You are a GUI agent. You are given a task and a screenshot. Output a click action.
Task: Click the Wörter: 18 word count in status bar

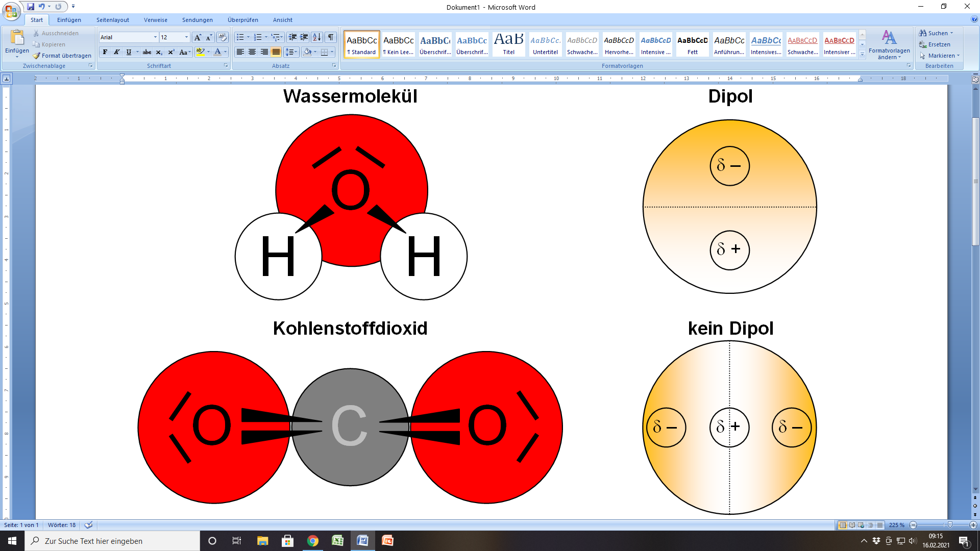pos(61,525)
